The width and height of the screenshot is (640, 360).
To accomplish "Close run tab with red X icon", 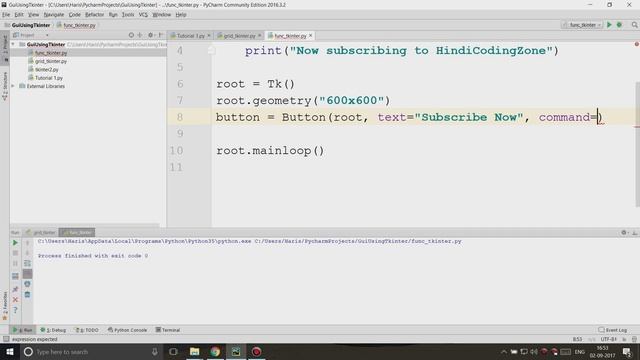I will [x=15, y=300].
